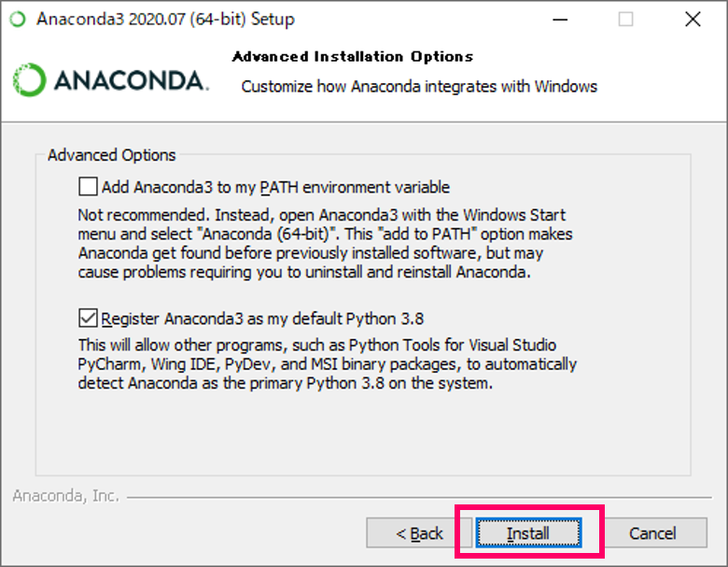Click the ANACONDA wordmark in header
The width and height of the screenshot is (728, 567).
132,80
